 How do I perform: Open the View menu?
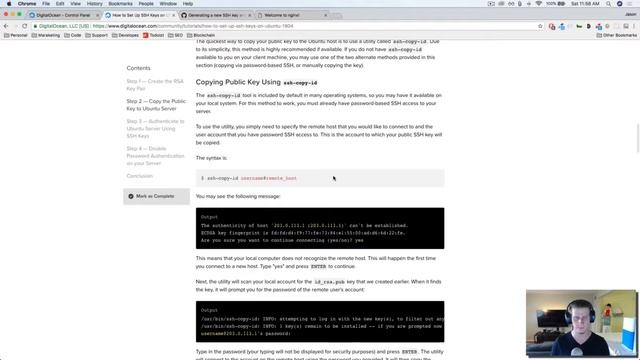[76, 4]
